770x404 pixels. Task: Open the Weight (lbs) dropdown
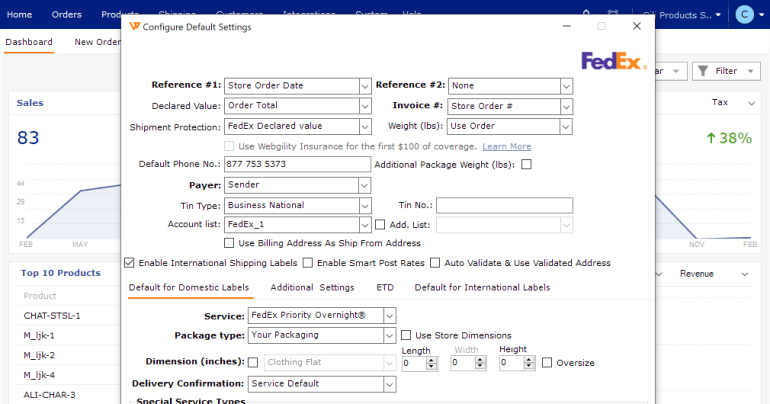pos(566,127)
